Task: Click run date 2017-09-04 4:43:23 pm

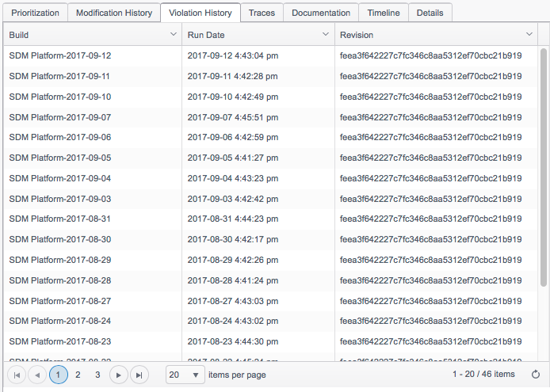Action: click(x=233, y=178)
